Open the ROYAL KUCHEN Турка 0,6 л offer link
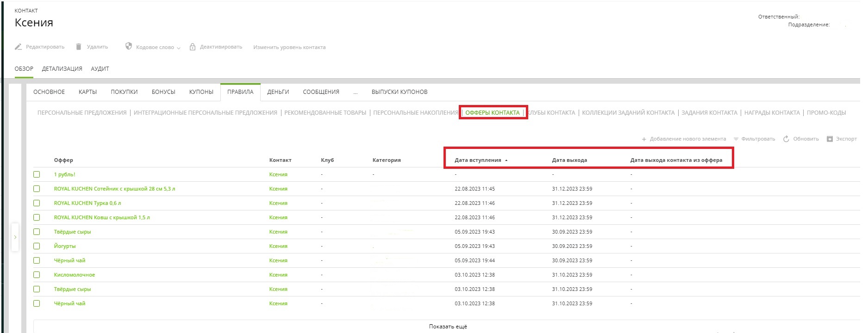Viewport: 868px width, 333px height. (x=87, y=203)
